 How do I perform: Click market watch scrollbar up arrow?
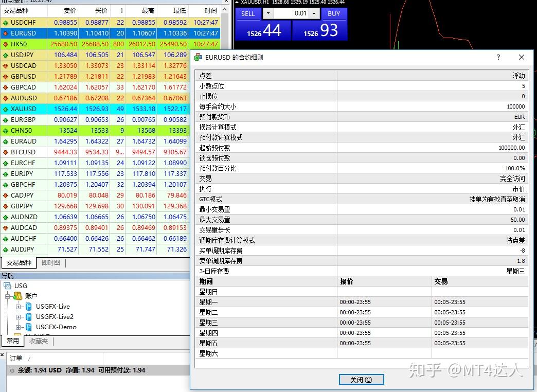225,10
